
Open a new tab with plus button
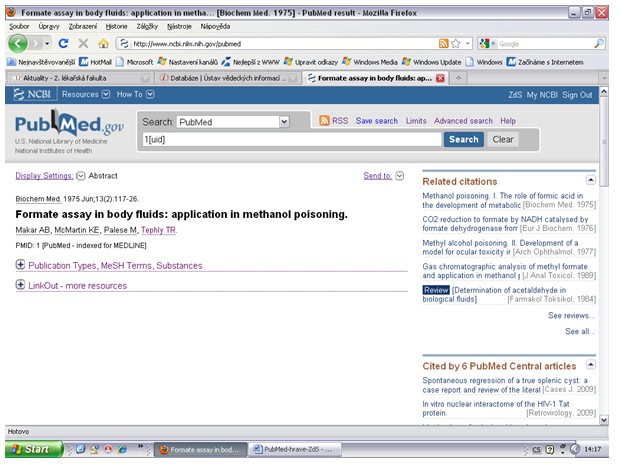click(458, 78)
